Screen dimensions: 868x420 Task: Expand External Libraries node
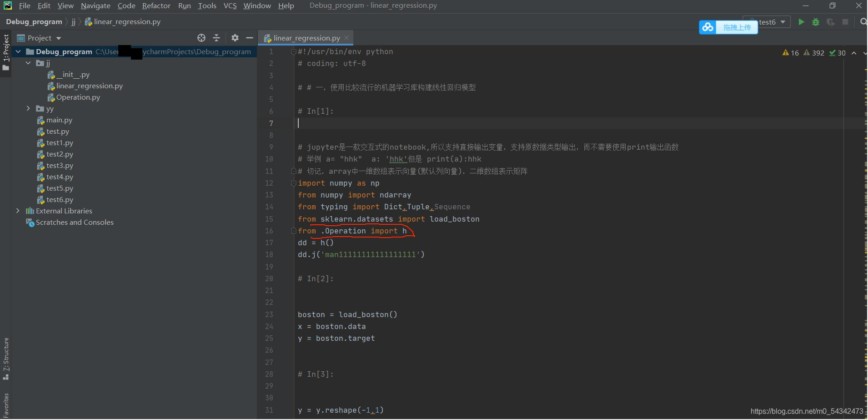tap(18, 211)
